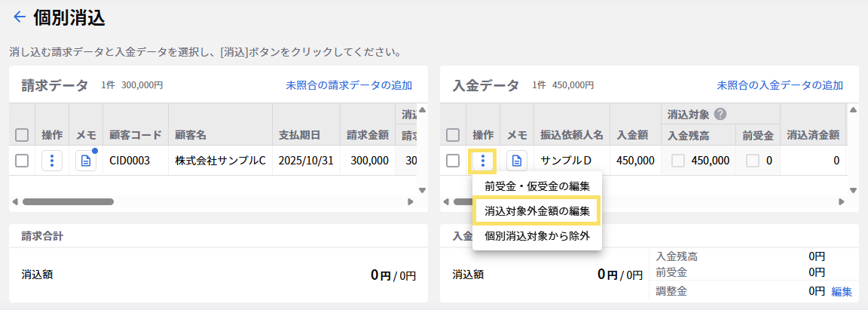This screenshot has width=868, height=310.
Task: Toggle select-all checkbox in 入金データ header
Action: (x=453, y=135)
